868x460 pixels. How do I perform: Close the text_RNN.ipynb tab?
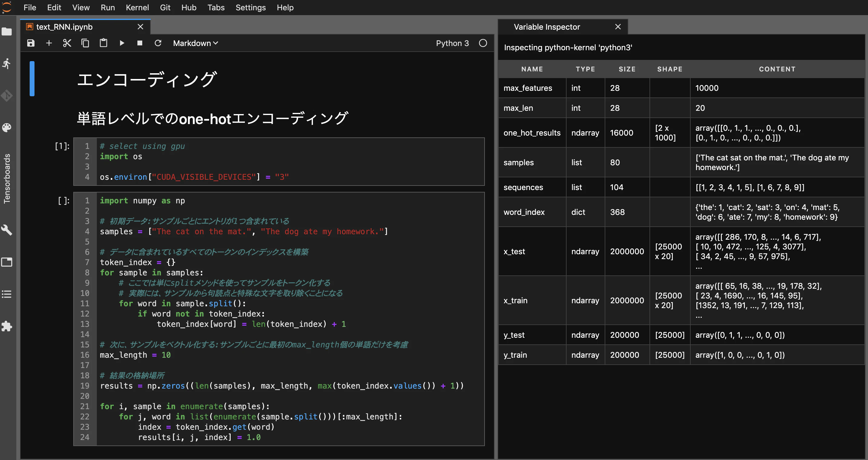140,27
